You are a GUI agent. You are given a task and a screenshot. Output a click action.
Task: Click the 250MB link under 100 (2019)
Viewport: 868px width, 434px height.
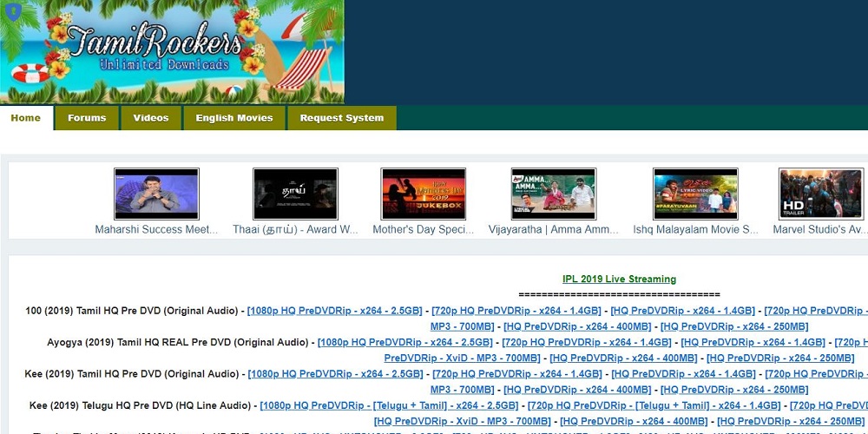tap(734, 326)
